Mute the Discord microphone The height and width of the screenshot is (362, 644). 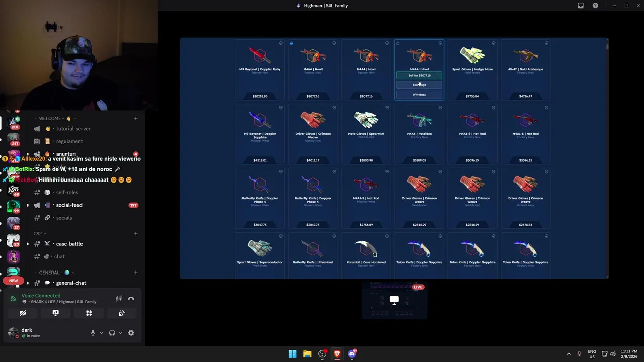(93, 333)
